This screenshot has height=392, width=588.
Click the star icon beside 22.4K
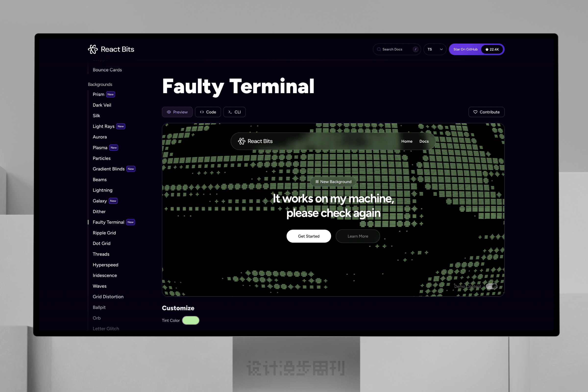[x=487, y=49]
